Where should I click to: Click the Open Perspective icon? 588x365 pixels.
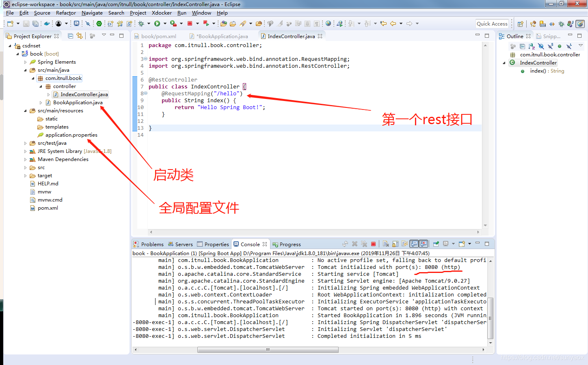point(520,24)
